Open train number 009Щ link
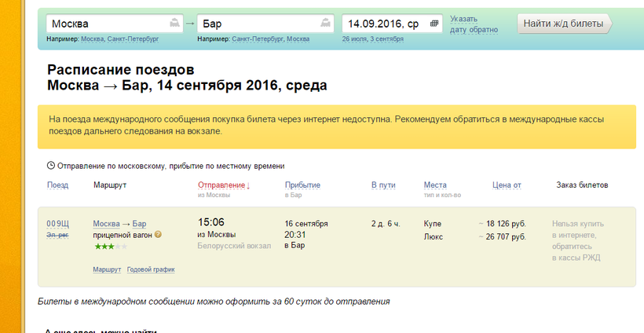The image size is (644, 333). [58, 223]
